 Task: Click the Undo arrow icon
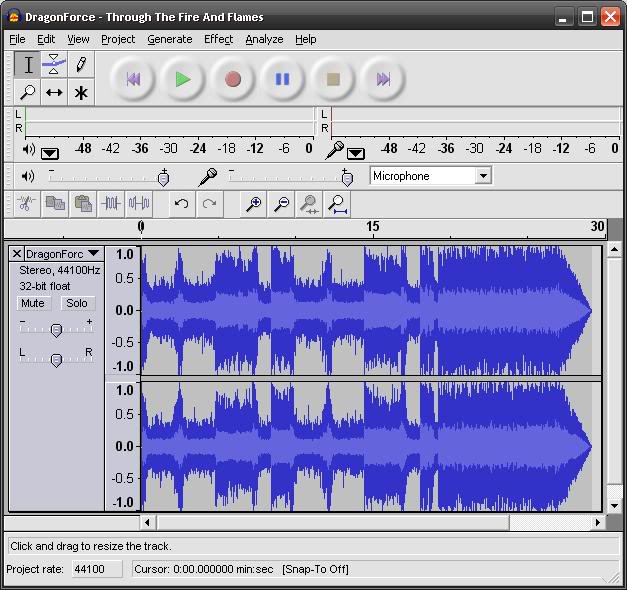coord(181,203)
